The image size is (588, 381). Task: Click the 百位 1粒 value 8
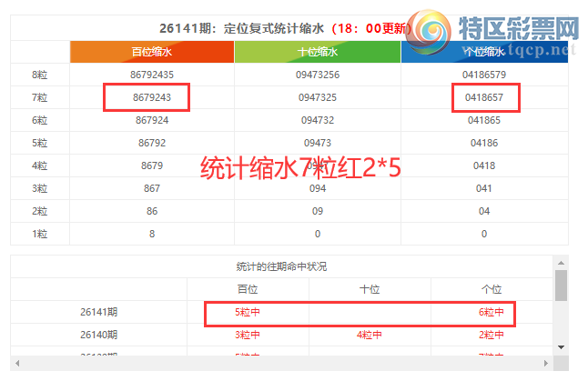pyautogui.click(x=152, y=234)
